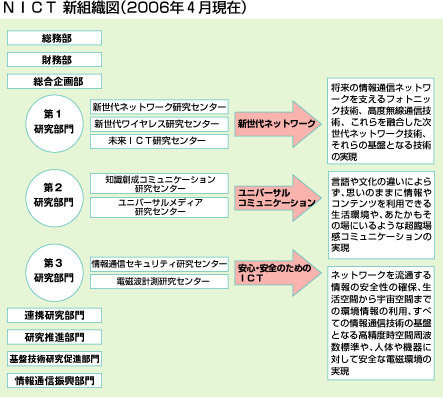This screenshot has width=443, height=401.
Task: Select 電磁波計測研究センター box
Action: (x=159, y=281)
